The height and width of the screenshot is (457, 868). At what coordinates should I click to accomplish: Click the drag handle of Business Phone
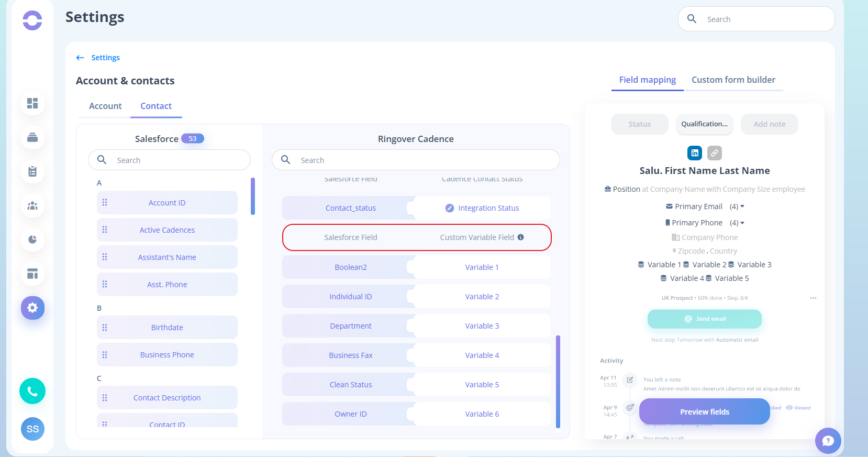(105, 355)
